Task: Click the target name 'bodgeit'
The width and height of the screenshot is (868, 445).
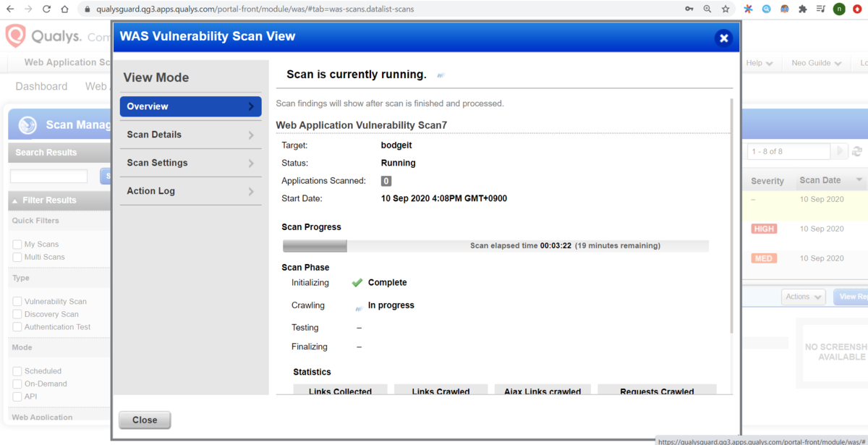Action: (396, 145)
